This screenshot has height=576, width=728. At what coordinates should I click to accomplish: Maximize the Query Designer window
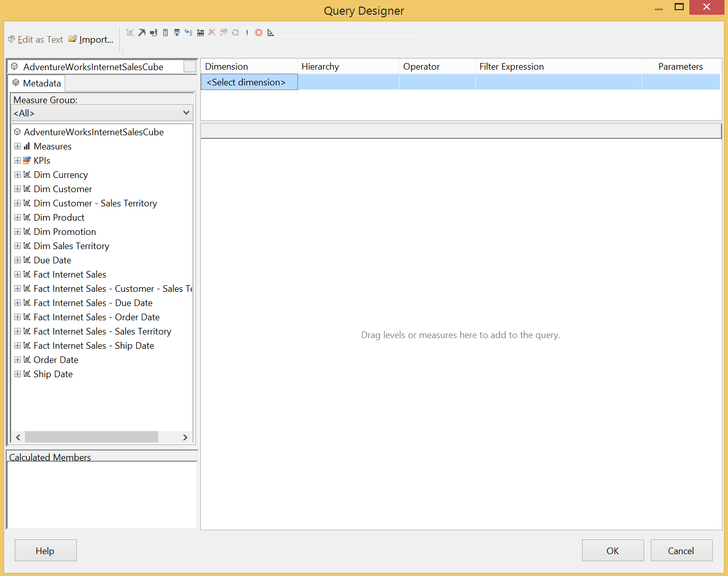point(679,7)
